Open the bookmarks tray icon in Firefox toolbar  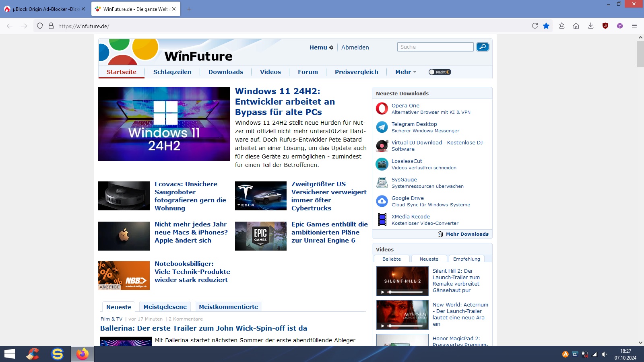pos(562,26)
